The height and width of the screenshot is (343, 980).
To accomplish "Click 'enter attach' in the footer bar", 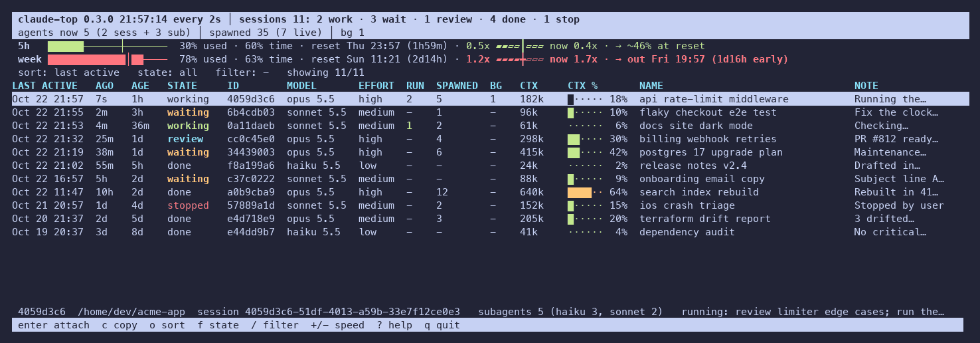I will coord(53,325).
